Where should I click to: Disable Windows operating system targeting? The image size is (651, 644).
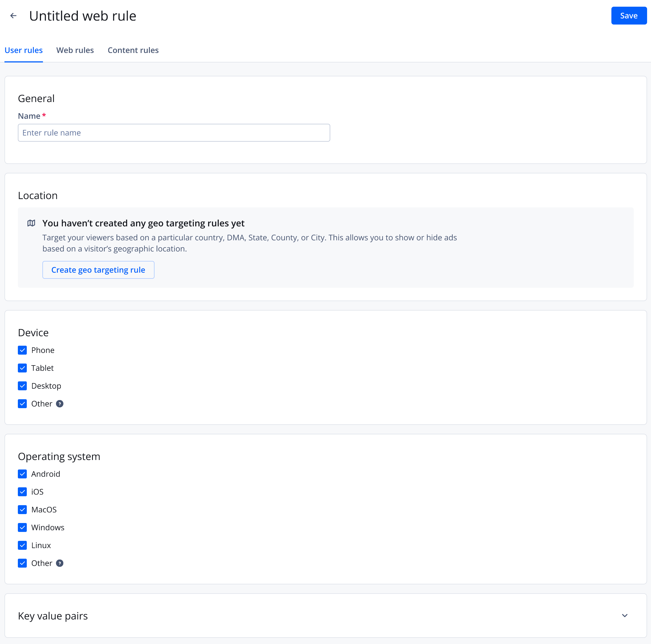coord(22,527)
